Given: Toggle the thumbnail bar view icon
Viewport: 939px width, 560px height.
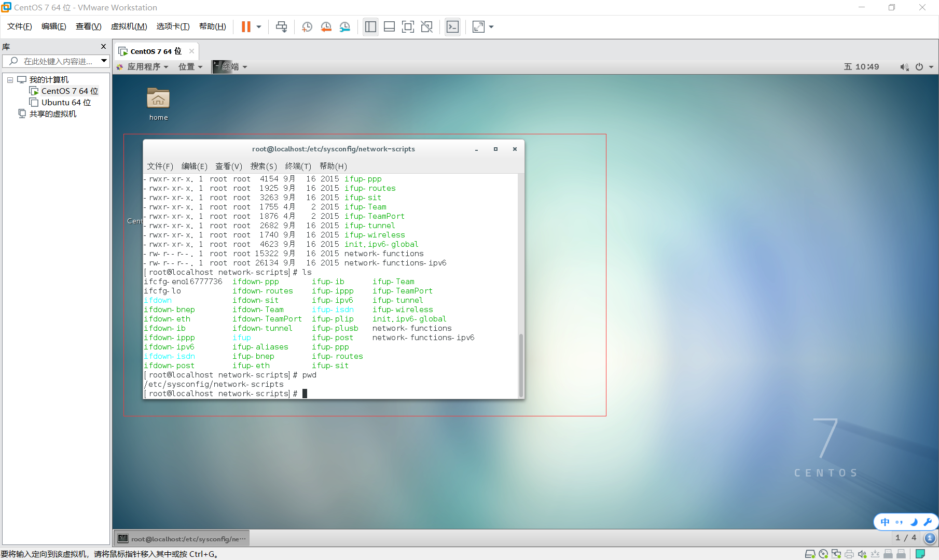Looking at the screenshot, I should [x=390, y=26].
